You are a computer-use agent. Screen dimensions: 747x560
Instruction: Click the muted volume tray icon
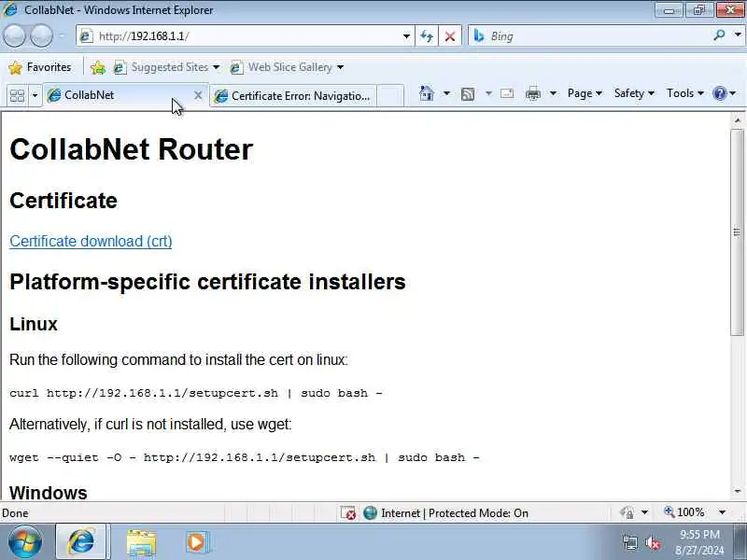pos(652,543)
